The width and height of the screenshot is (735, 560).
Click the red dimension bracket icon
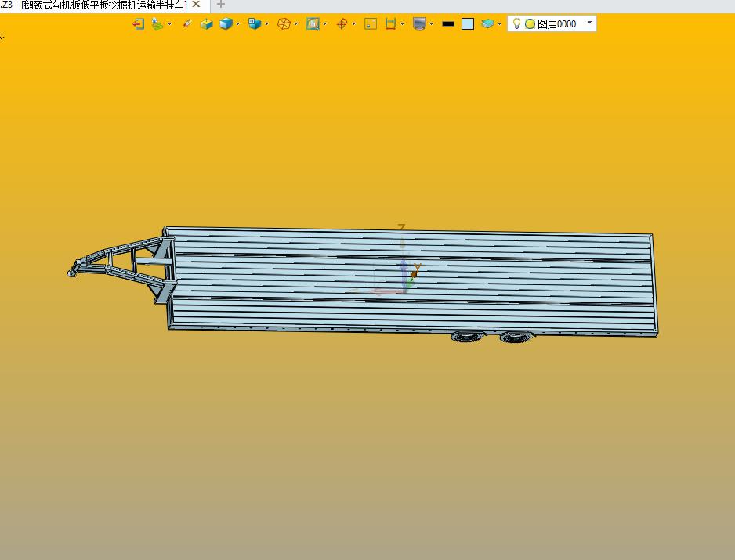click(390, 23)
